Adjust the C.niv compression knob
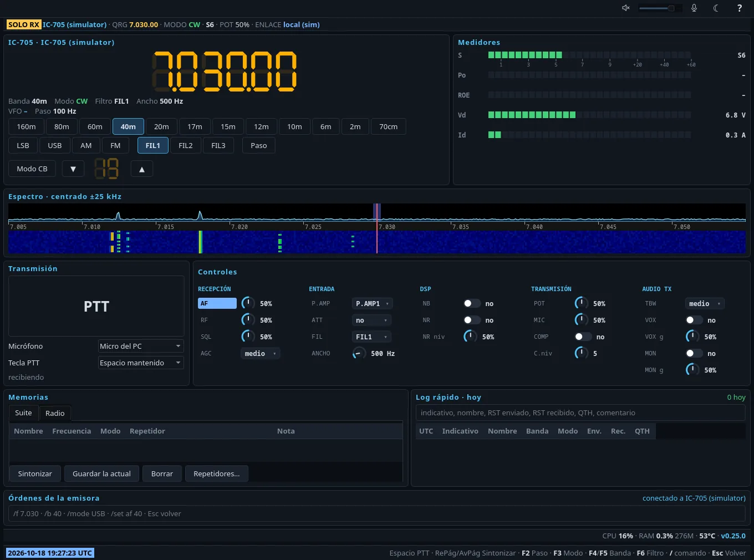754x560 pixels. point(582,353)
